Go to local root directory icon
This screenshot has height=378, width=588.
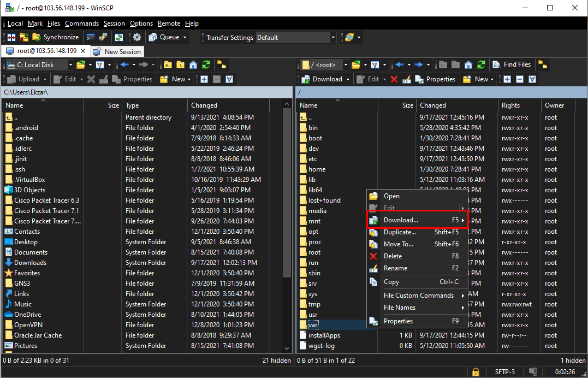tap(180, 65)
